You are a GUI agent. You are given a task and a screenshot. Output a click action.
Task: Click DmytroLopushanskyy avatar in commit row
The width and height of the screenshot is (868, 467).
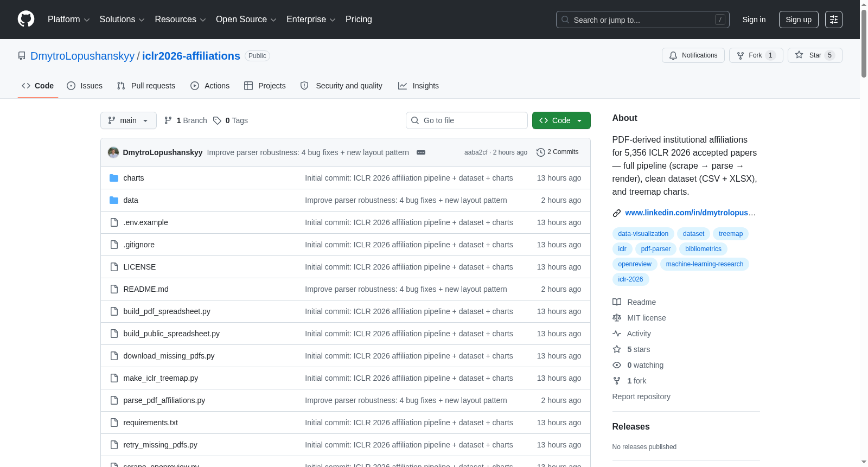pos(113,152)
